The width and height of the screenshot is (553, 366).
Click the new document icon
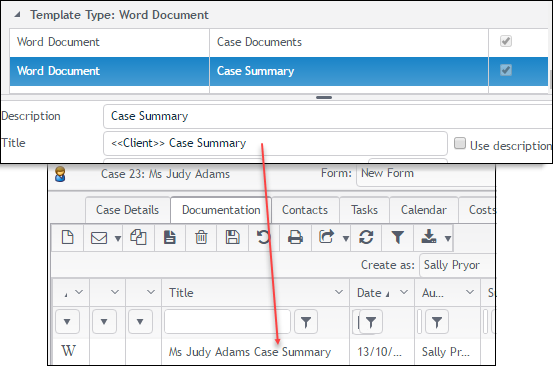point(67,237)
